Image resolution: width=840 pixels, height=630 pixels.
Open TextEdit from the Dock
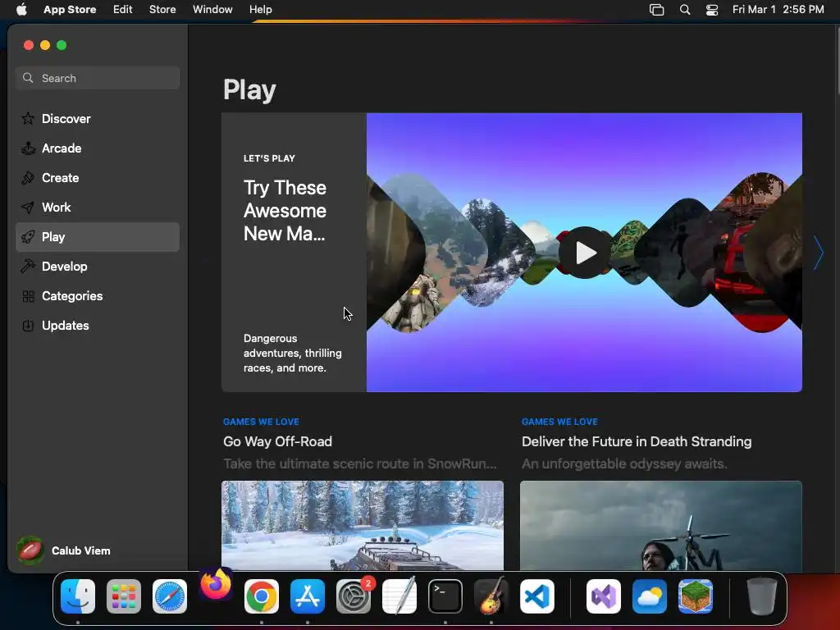(399, 596)
